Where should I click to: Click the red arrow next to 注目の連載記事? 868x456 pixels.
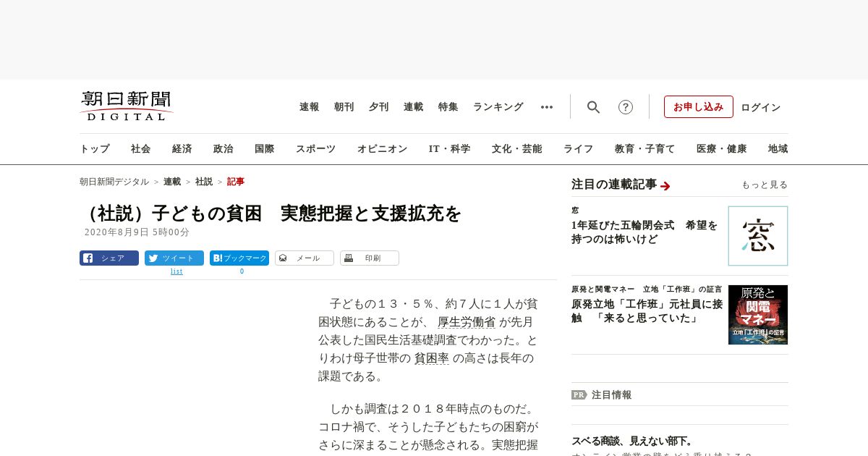pos(665,185)
